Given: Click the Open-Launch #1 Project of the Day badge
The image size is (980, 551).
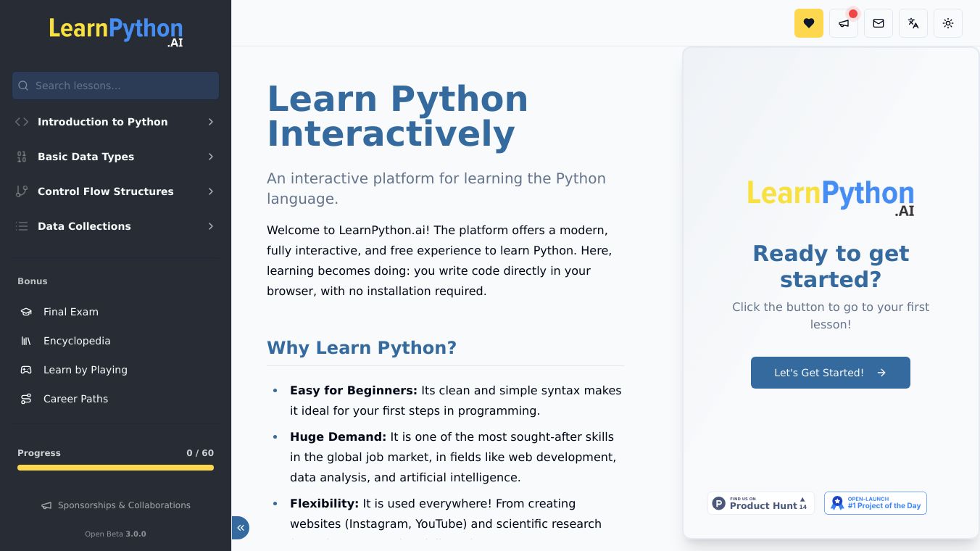Looking at the screenshot, I should tap(876, 503).
